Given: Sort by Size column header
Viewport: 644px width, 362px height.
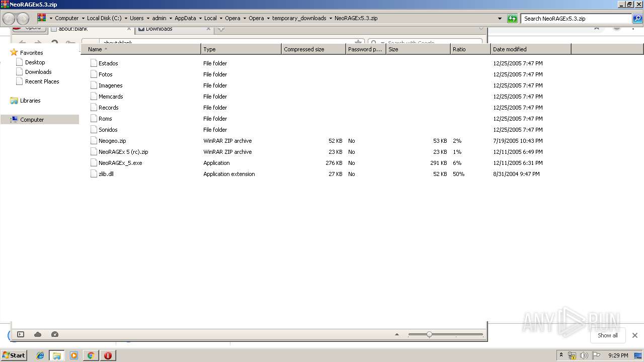Looking at the screenshot, I should point(418,49).
